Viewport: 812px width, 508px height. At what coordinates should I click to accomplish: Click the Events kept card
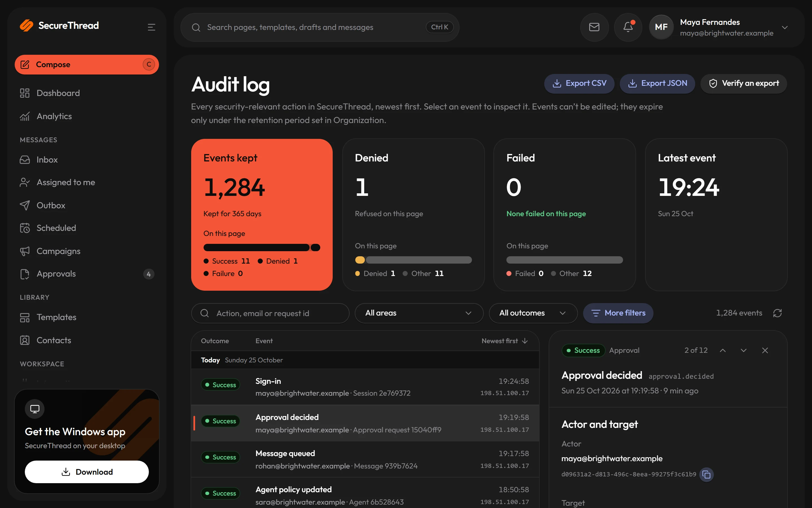pyautogui.click(x=262, y=215)
